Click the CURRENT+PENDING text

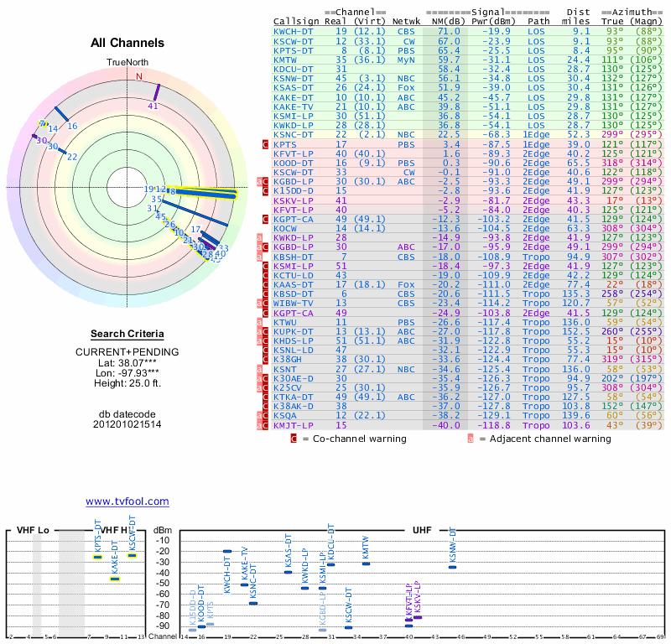pos(127,352)
